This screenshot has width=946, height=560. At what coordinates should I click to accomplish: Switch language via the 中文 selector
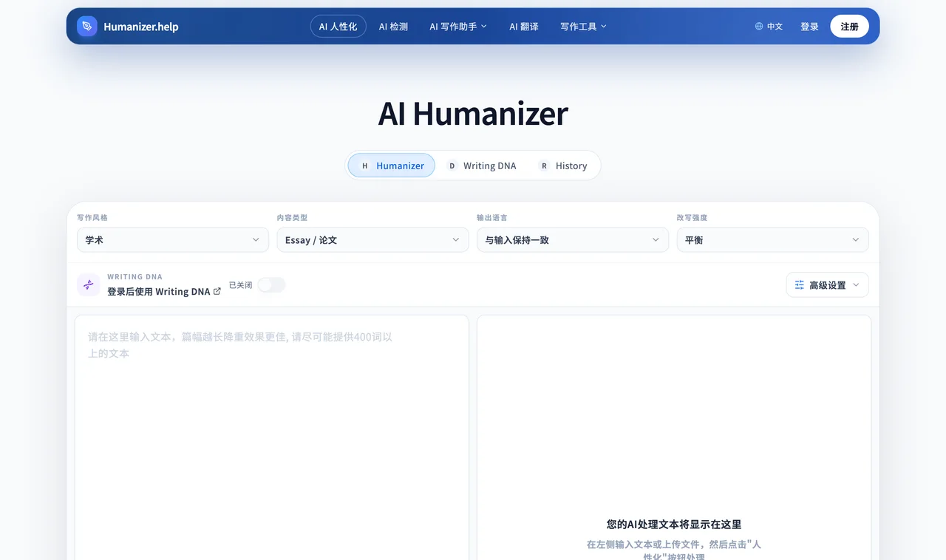pyautogui.click(x=769, y=27)
